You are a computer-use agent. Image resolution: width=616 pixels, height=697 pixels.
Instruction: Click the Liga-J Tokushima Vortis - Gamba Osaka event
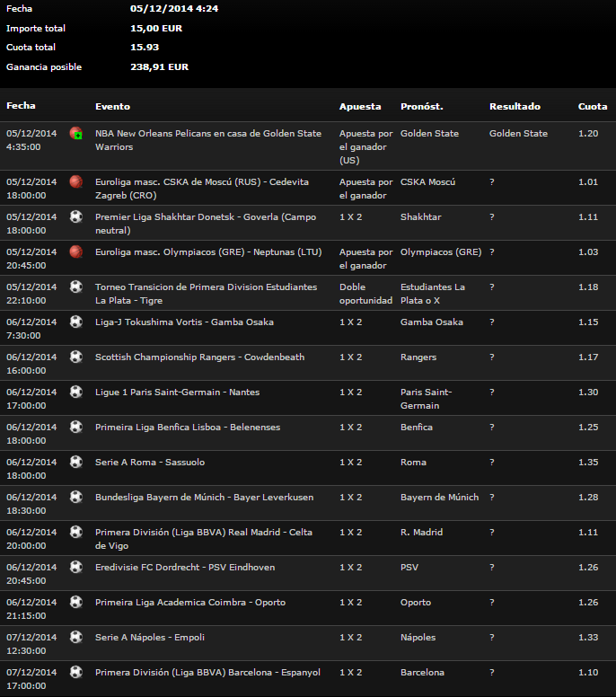point(184,322)
